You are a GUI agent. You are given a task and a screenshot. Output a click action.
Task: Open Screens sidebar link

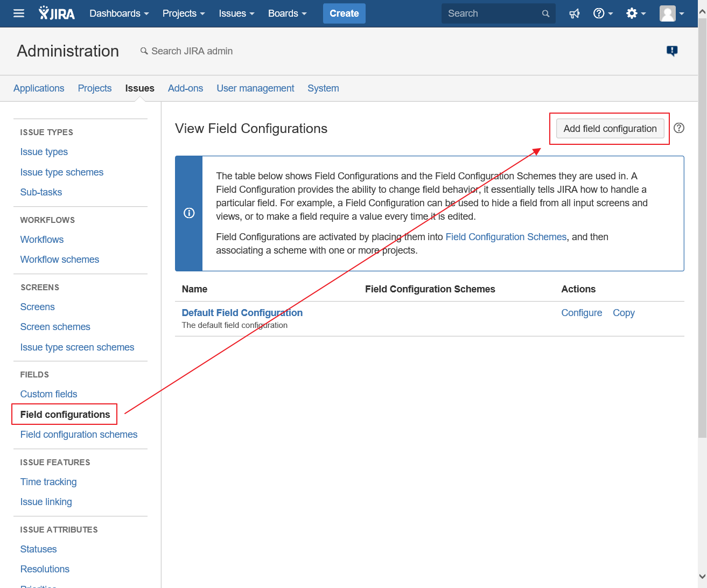38,307
